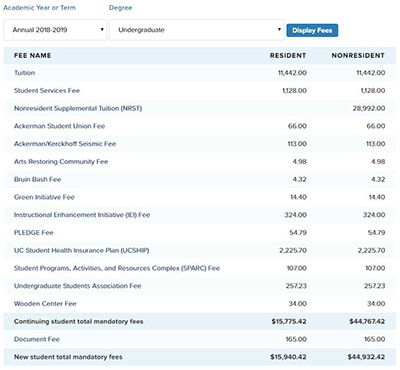Click Undergraduate Students Association Fee link
400x370 pixels.
coord(78,286)
